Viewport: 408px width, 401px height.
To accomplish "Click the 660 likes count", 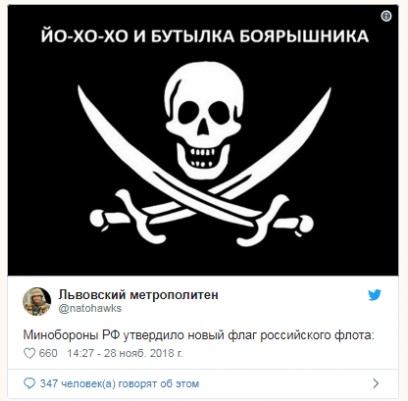I will (48, 353).
